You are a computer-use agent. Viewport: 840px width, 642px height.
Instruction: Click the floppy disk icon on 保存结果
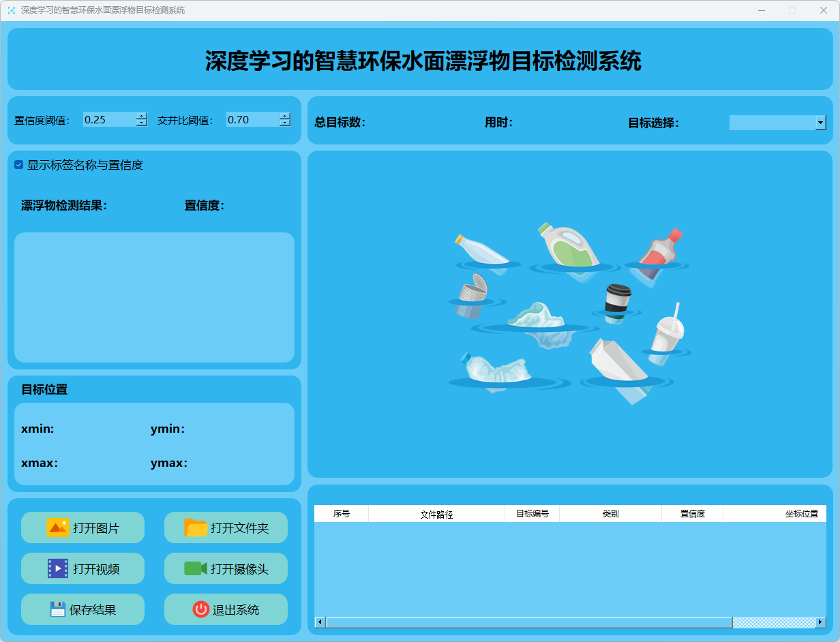[57, 609]
